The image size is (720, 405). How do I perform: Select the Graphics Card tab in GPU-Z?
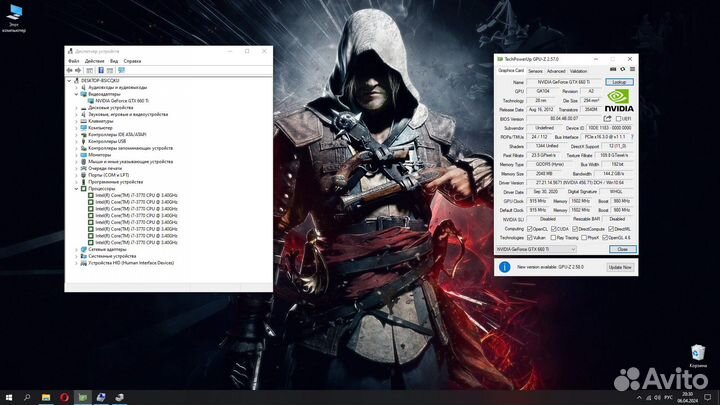(x=511, y=71)
